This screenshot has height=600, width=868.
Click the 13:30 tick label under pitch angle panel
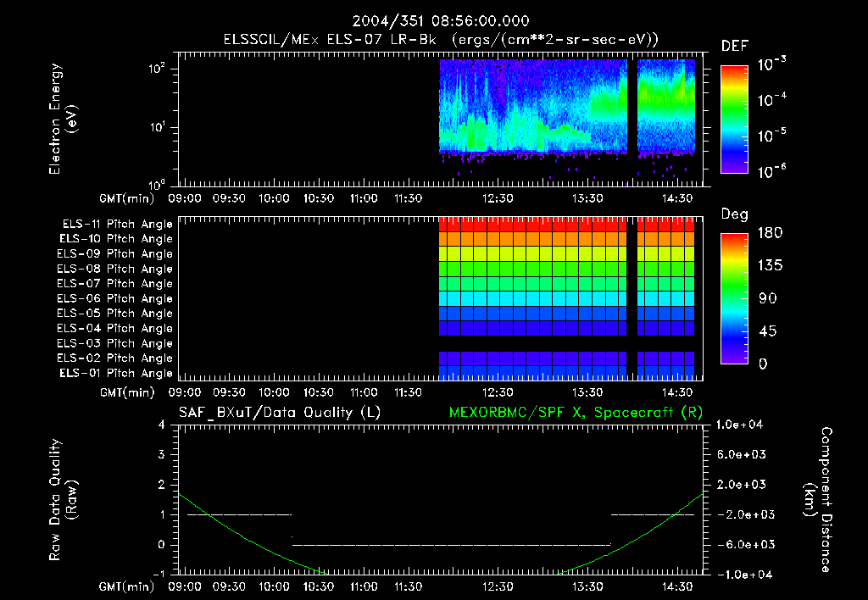587,392
